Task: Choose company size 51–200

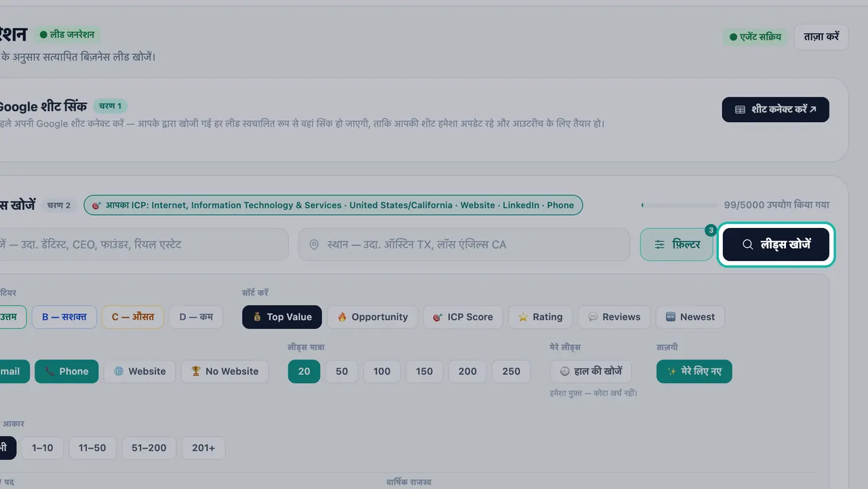Action: click(149, 448)
